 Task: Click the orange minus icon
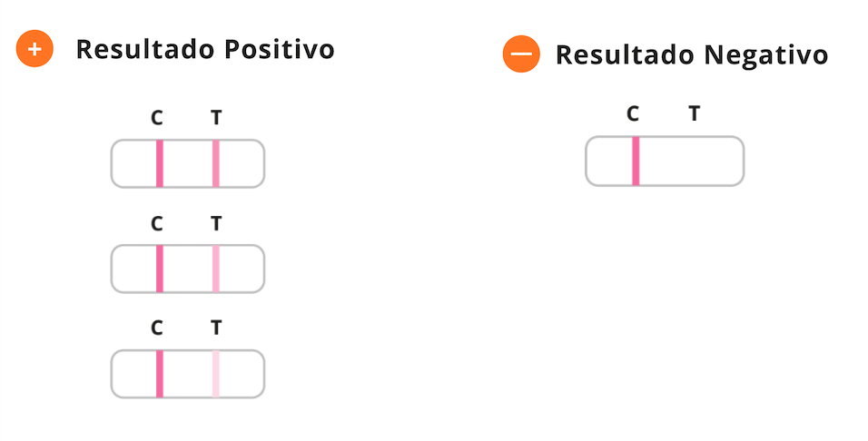521,54
